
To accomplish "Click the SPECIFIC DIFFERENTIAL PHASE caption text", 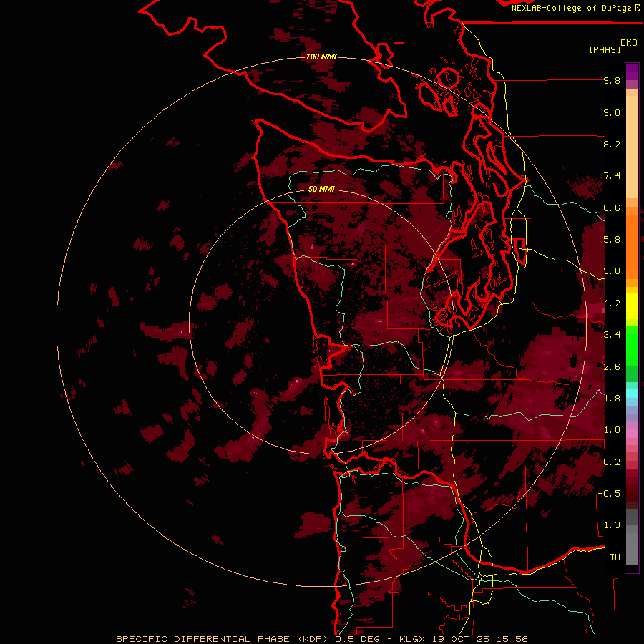I will click(x=204, y=639).
